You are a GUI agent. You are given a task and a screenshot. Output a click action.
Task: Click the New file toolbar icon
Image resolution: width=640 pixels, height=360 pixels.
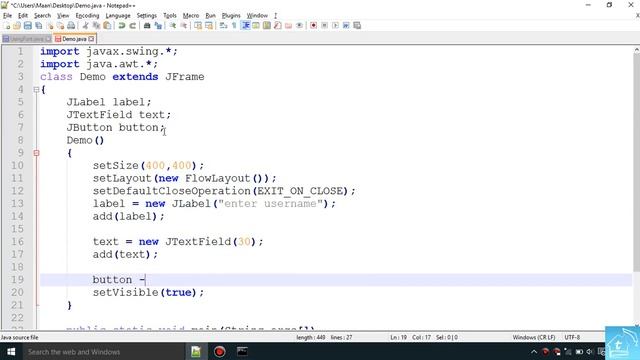pyautogui.click(x=7, y=26)
